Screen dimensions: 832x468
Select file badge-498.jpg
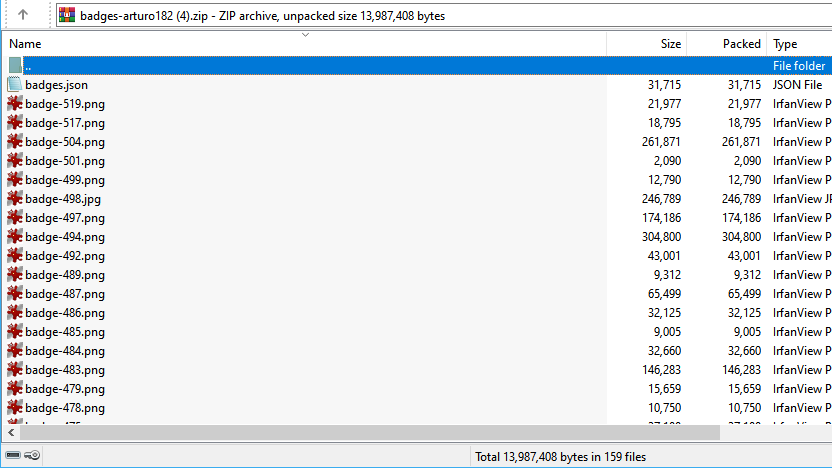63,199
